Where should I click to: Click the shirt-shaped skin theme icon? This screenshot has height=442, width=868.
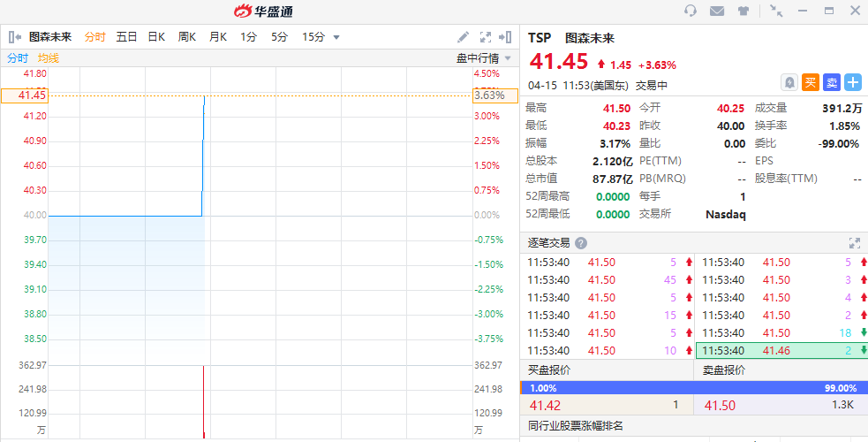tap(743, 11)
